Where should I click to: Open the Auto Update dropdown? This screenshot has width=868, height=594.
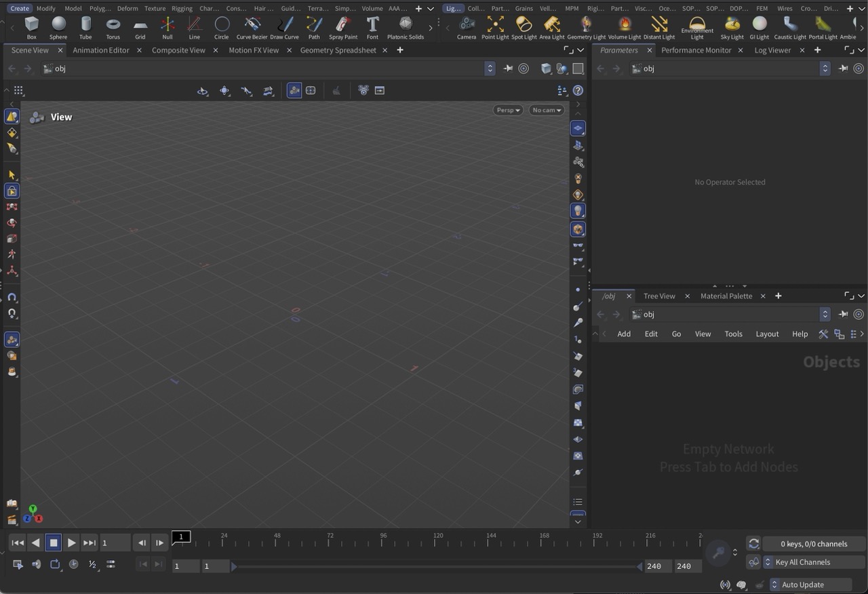click(810, 585)
